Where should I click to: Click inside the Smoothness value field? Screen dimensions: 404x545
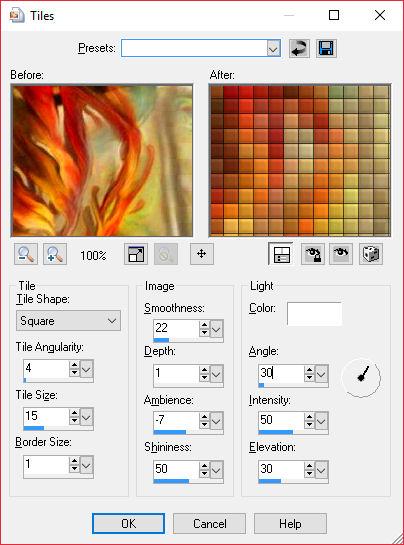[x=176, y=328]
